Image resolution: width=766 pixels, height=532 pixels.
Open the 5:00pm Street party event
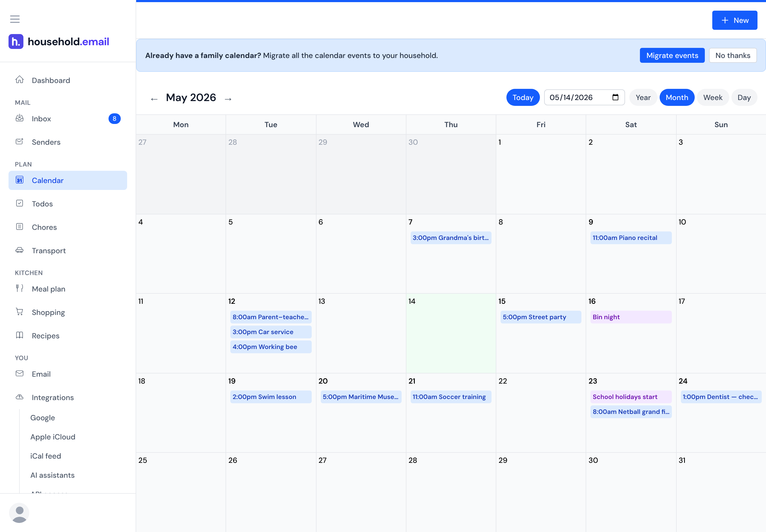(541, 317)
